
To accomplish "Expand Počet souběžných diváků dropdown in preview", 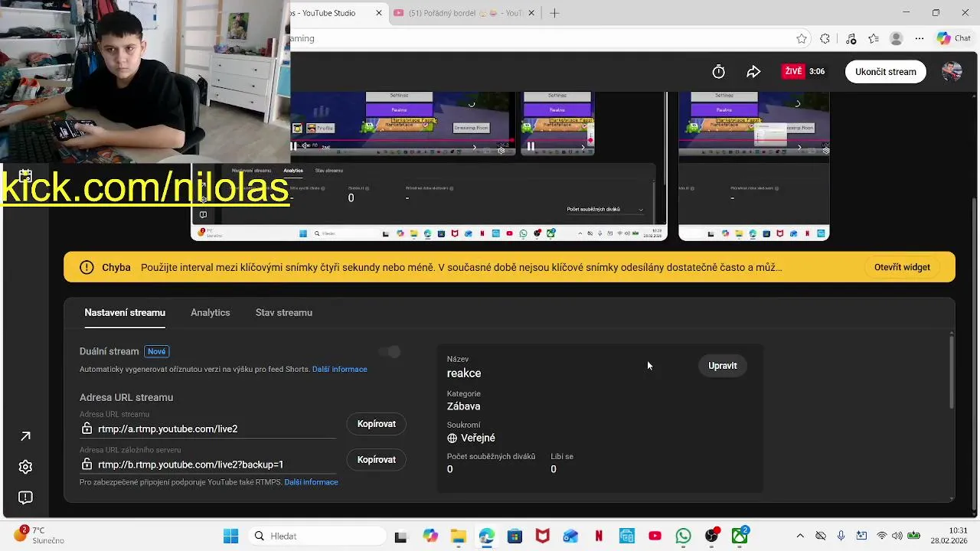I will point(605,209).
